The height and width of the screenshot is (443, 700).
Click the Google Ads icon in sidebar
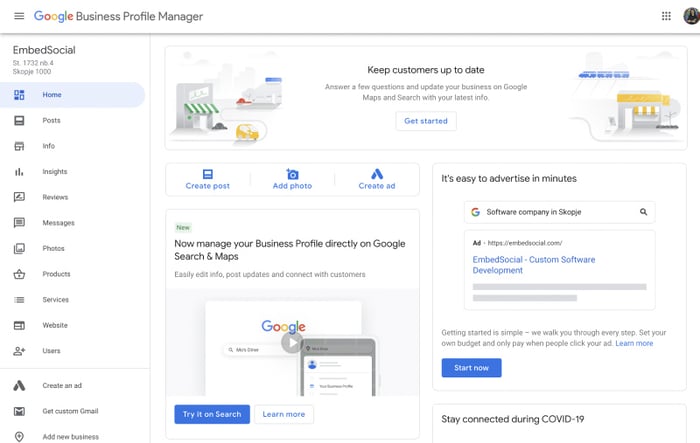point(19,385)
